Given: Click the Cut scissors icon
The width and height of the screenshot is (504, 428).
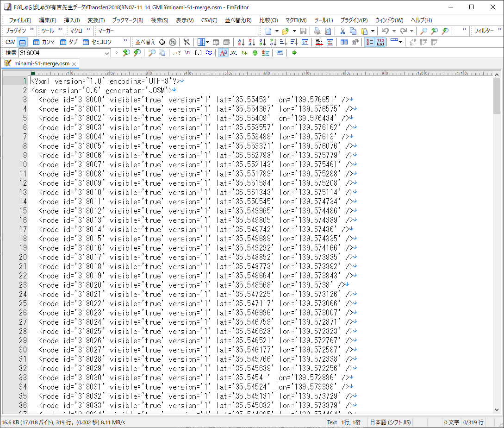Looking at the screenshot, I should [x=342, y=31].
